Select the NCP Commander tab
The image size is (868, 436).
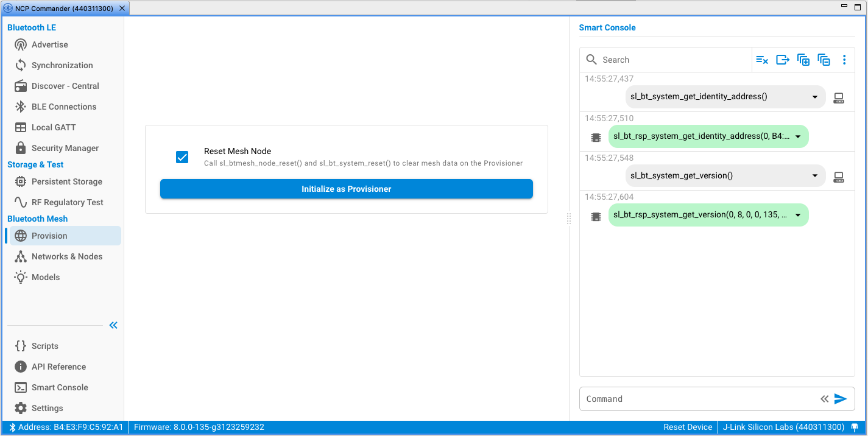coord(60,9)
